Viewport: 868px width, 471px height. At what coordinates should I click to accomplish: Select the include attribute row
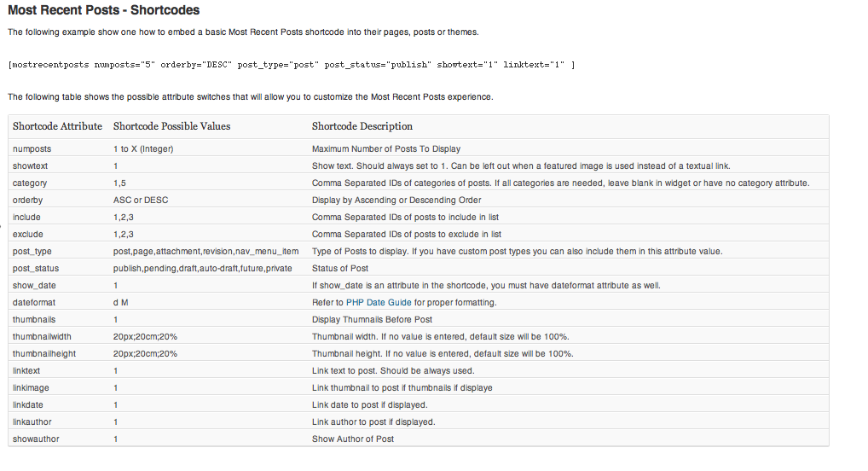click(x=419, y=218)
